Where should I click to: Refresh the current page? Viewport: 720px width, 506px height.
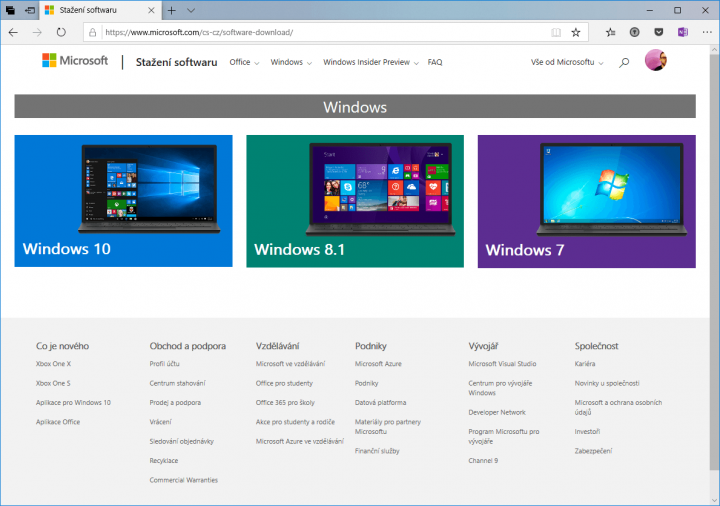coord(61,32)
